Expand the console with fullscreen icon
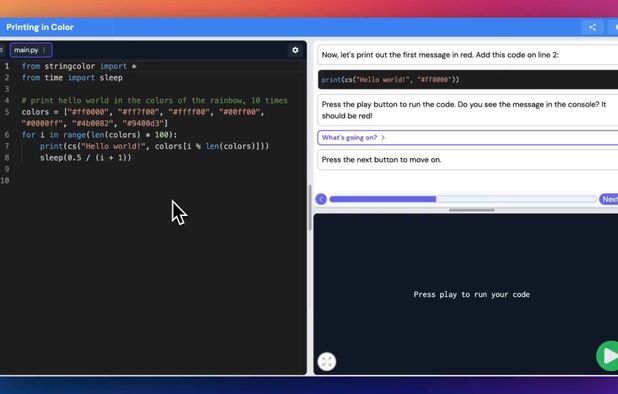Screen dimensions: 618x394 pyautogui.click(x=327, y=361)
